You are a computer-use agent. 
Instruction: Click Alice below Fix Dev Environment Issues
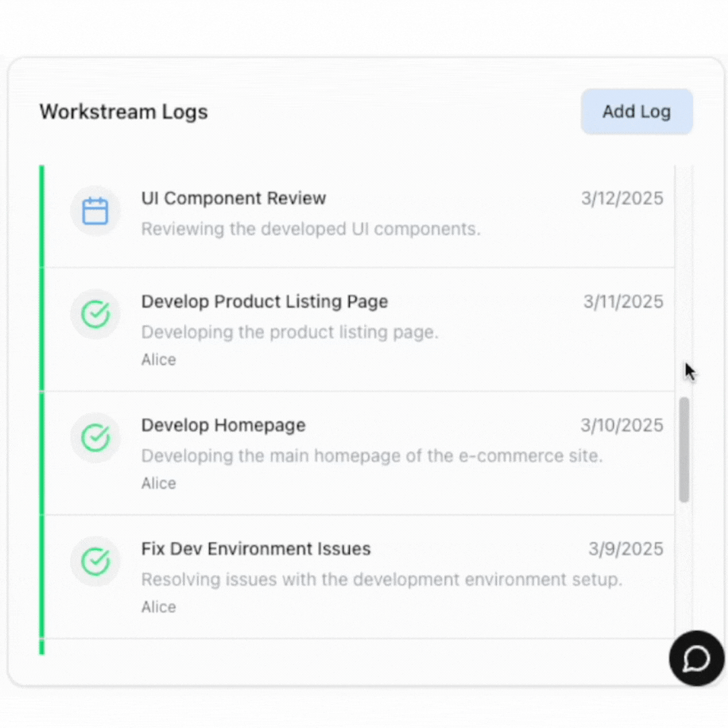(x=158, y=607)
